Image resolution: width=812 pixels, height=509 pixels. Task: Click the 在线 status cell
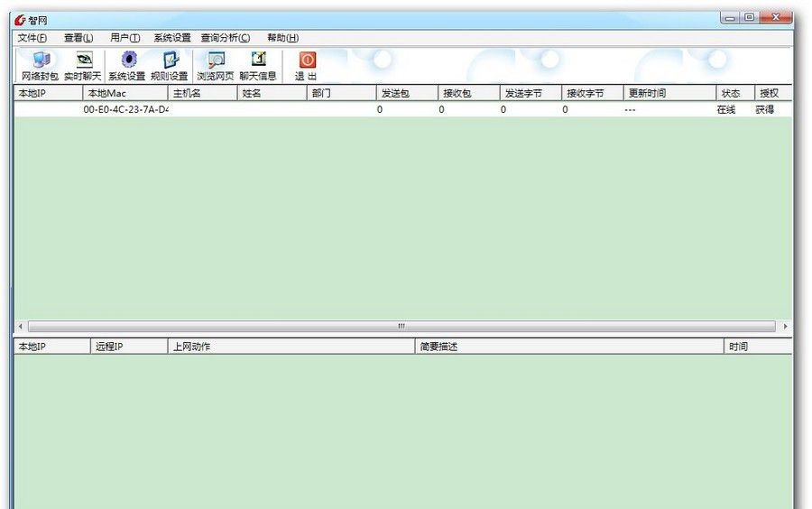pos(726,109)
